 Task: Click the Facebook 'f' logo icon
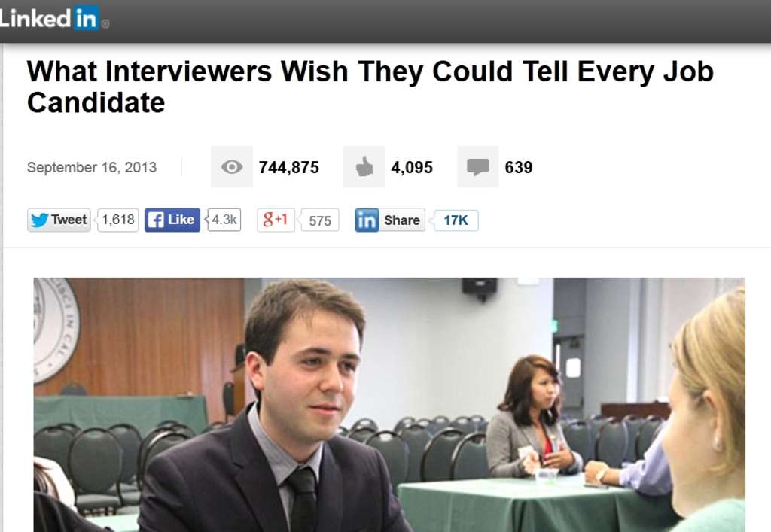coord(156,220)
